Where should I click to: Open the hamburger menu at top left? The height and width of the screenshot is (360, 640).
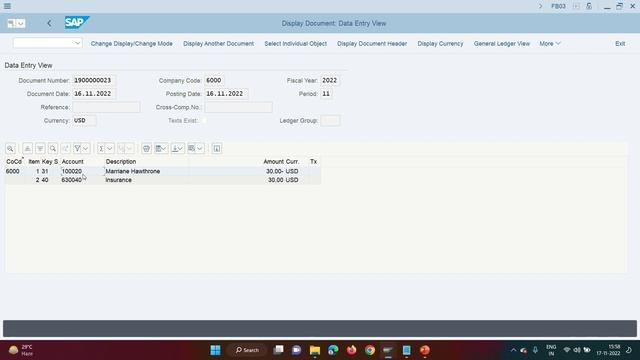7,6
